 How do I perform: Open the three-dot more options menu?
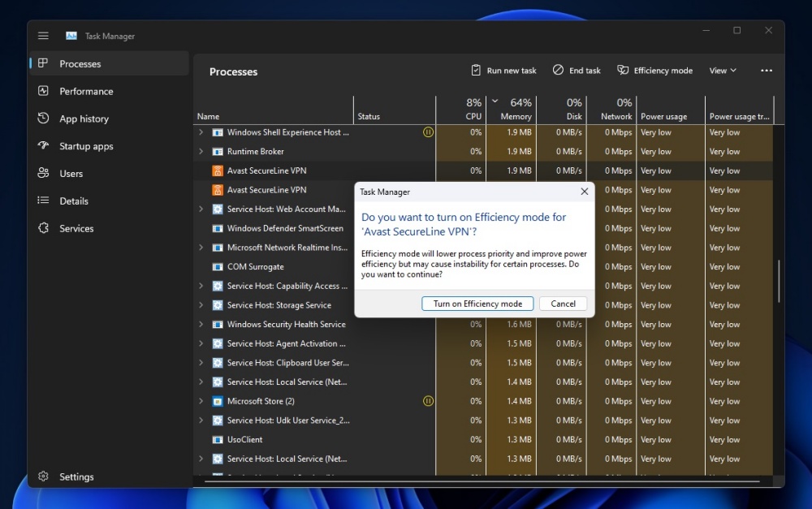(x=766, y=71)
